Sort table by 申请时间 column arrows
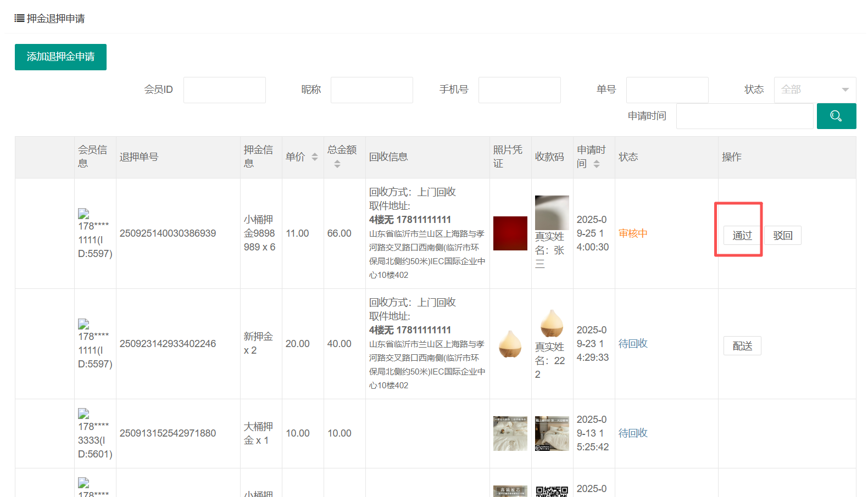Screen dimensions: 868x497 597,164
